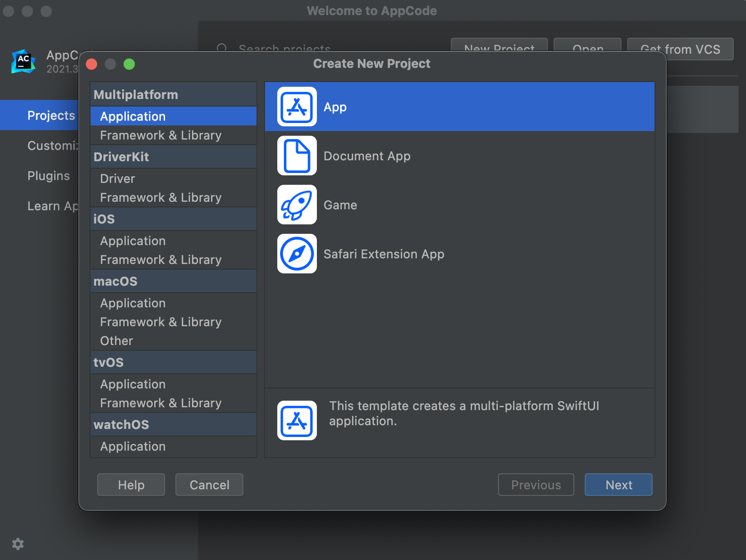Select the Game template
This screenshot has width=746, height=560.
point(460,205)
